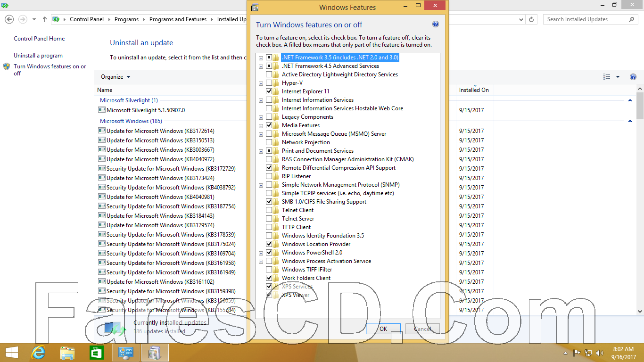This screenshot has height=362, width=644.
Task: Open File Explorer from the taskbar
Action: [67, 352]
